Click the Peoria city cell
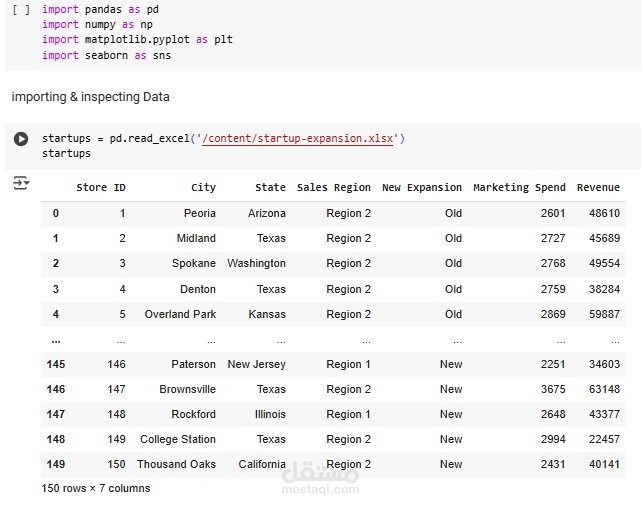This screenshot has width=641, height=506. click(x=199, y=213)
